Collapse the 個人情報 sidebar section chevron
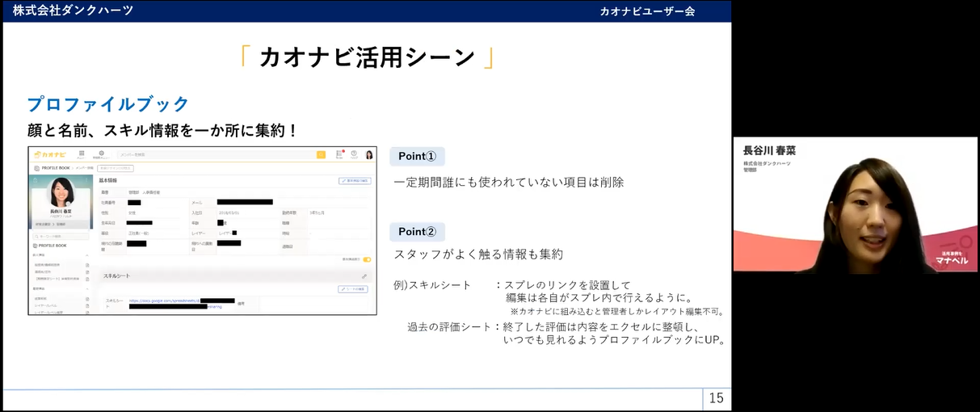This screenshot has height=412, width=980. click(87, 254)
